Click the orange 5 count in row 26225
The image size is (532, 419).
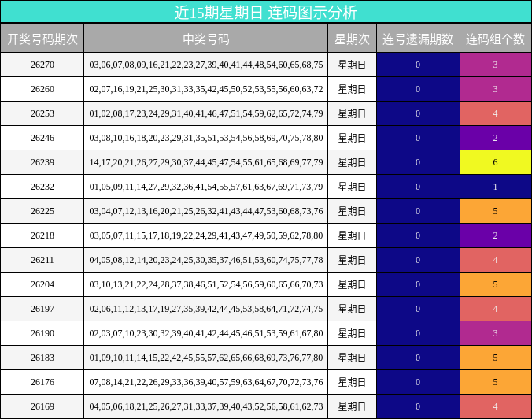tap(495, 211)
